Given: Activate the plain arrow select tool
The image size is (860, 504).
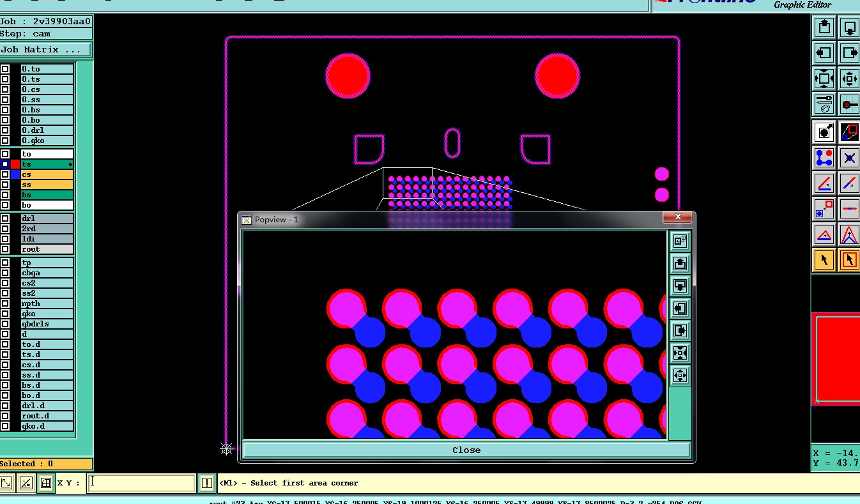Looking at the screenshot, I should [824, 260].
